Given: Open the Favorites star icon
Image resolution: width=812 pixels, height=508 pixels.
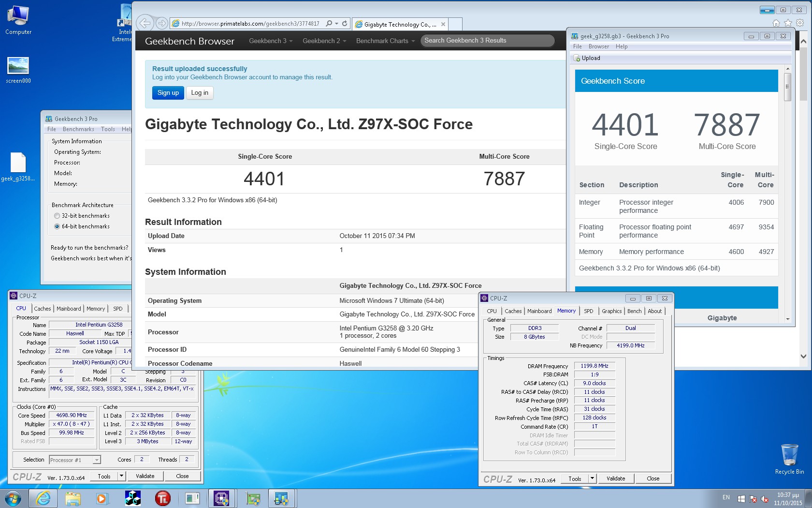Looking at the screenshot, I should pos(788,23).
